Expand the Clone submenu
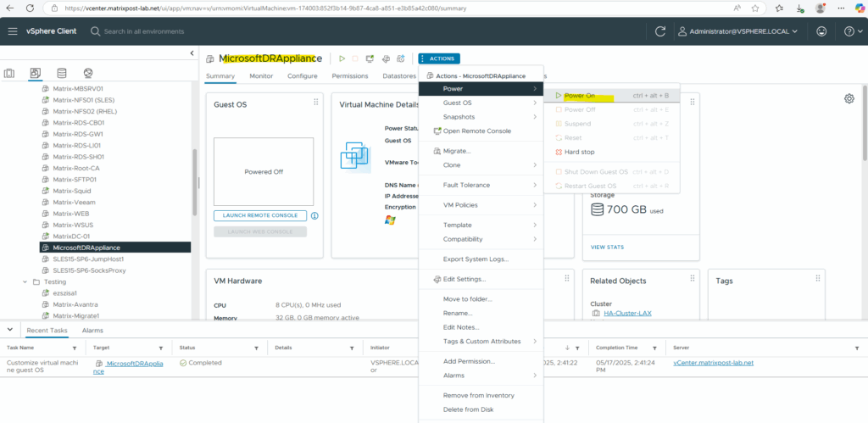Image resolution: width=868 pixels, height=423 pixels. (481, 165)
